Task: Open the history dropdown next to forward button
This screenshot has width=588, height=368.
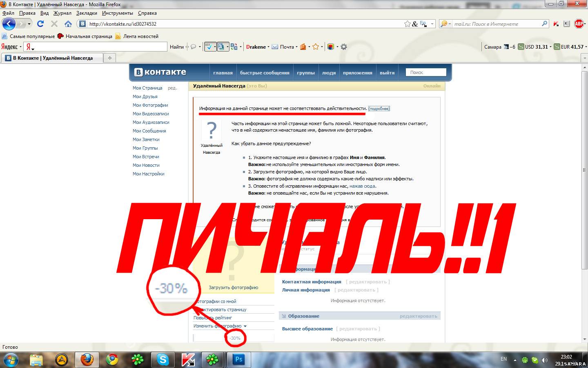Action: (x=29, y=24)
